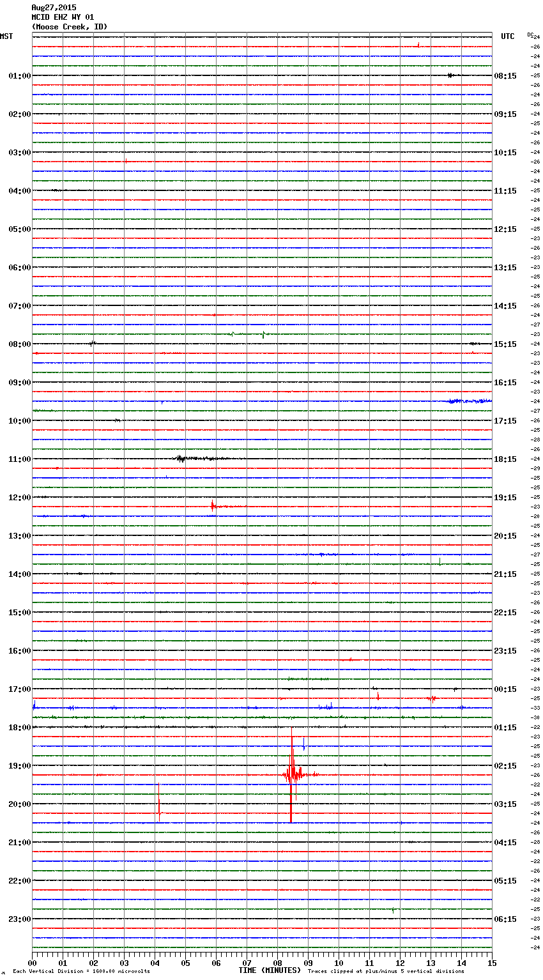
Task: Select the 11:00 MST time label
Action: (20, 459)
